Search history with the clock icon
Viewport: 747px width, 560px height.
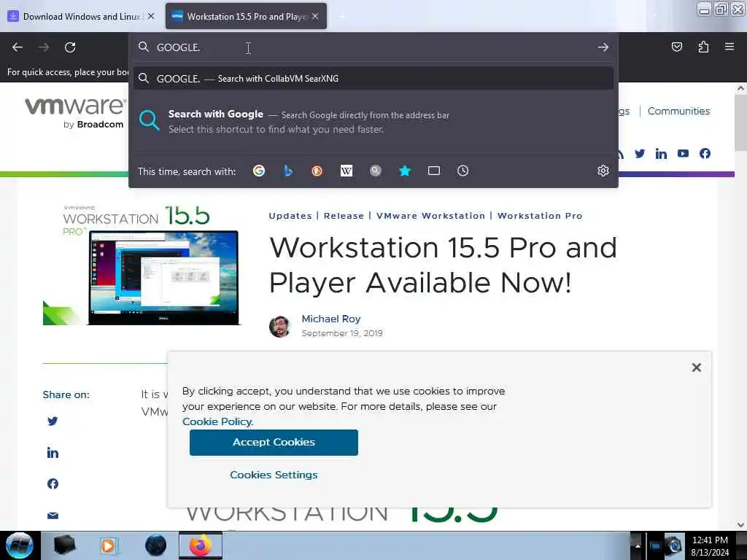click(x=463, y=171)
